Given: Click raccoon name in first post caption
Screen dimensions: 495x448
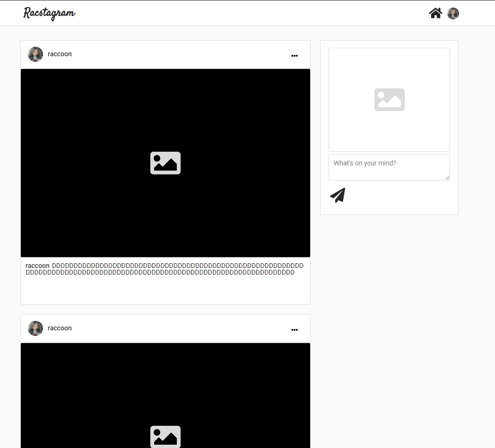Looking at the screenshot, I should pyautogui.click(x=37, y=266).
